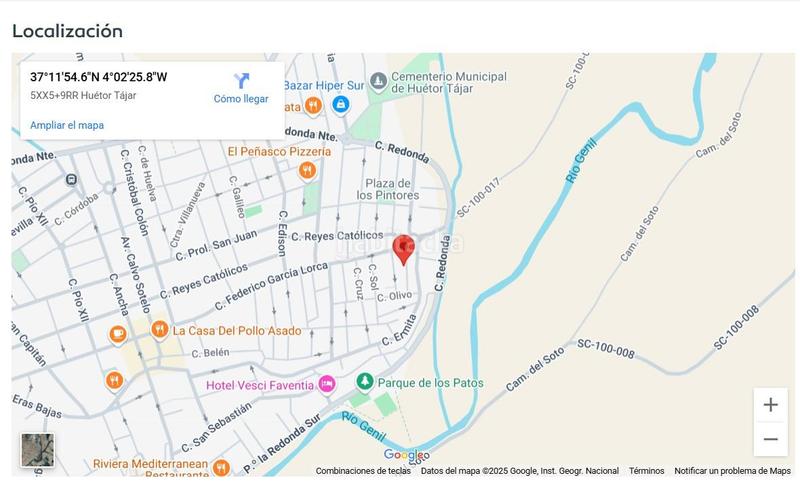Select Hotel Vesci Faventia lodging icon
Viewport: 800px width, 488px height.
coord(327,384)
